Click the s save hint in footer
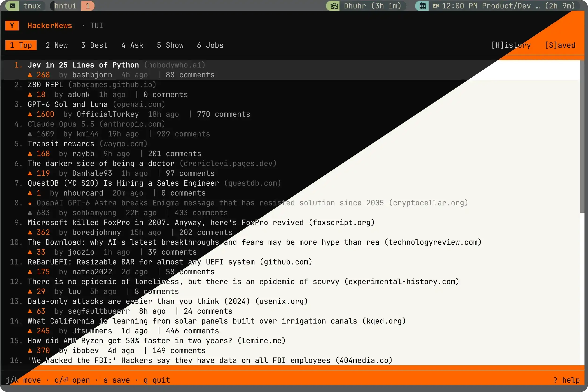 click(x=117, y=380)
